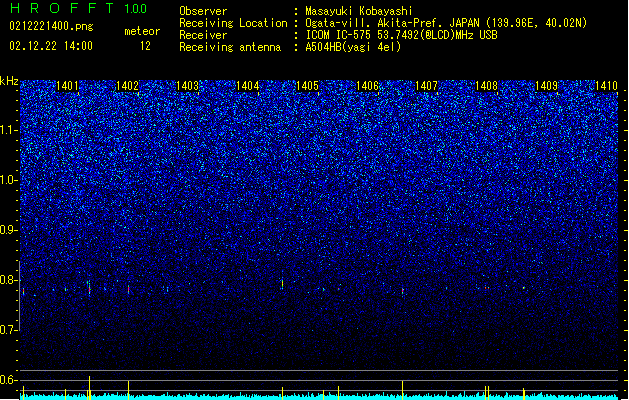Click the 1404 time marker
The image size is (629, 400).
[x=248, y=86]
